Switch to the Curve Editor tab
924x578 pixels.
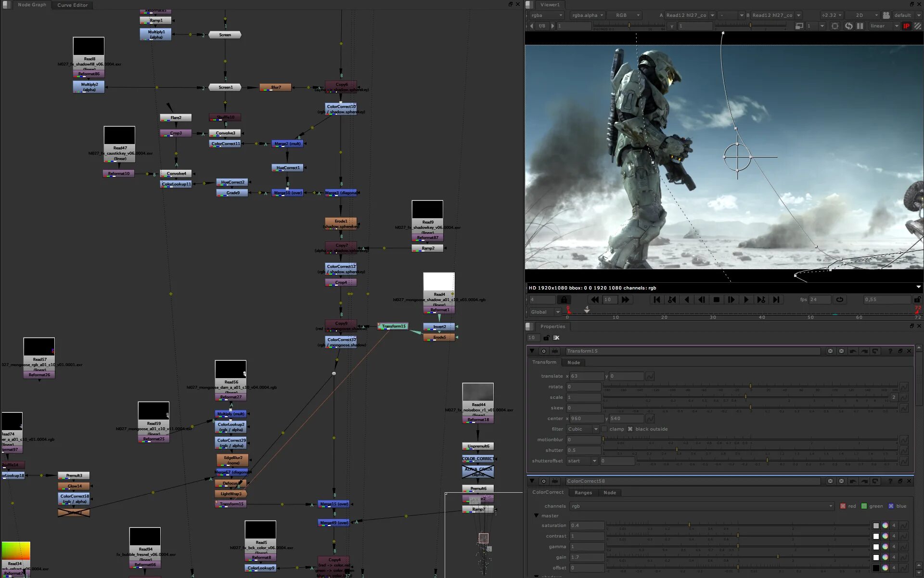pyautogui.click(x=72, y=5)
